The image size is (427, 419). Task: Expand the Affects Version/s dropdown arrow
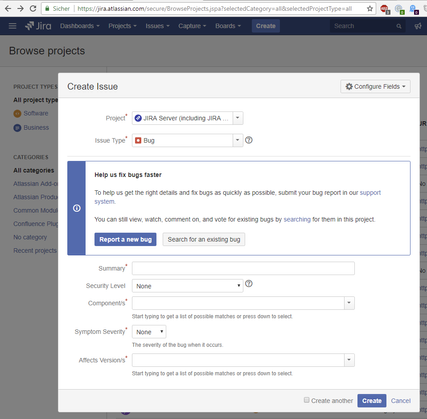point(349,360)
